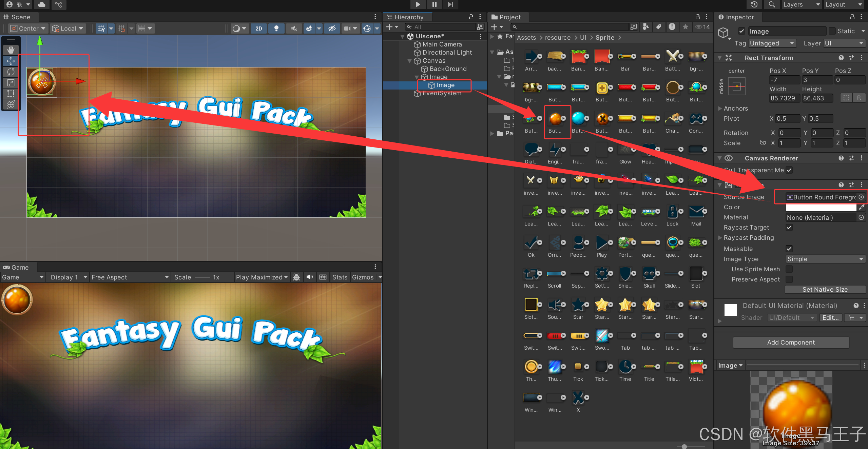Uncheck the Raycast Target checkbox
Image resolution: width=868 pixels, height=449 pixels.
(789, 228)
